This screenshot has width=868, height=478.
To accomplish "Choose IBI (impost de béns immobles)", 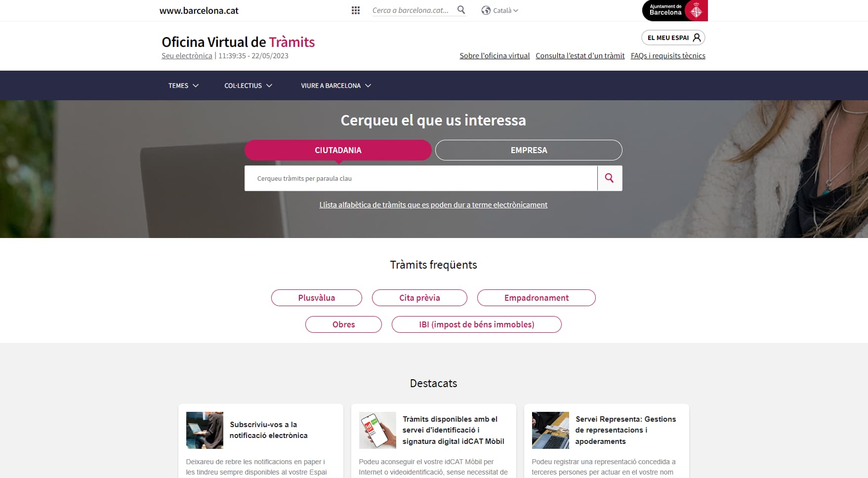I will [476, 324].
